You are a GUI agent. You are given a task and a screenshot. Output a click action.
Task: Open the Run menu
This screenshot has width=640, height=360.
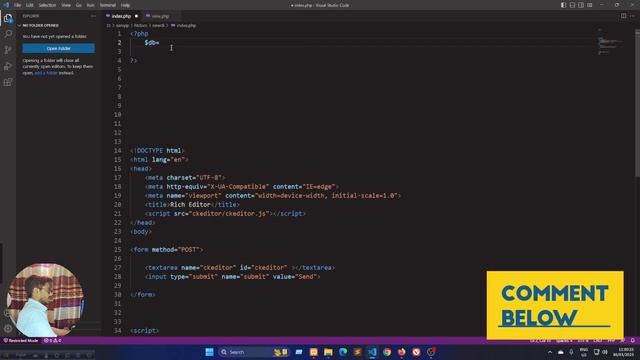[91, 5]
